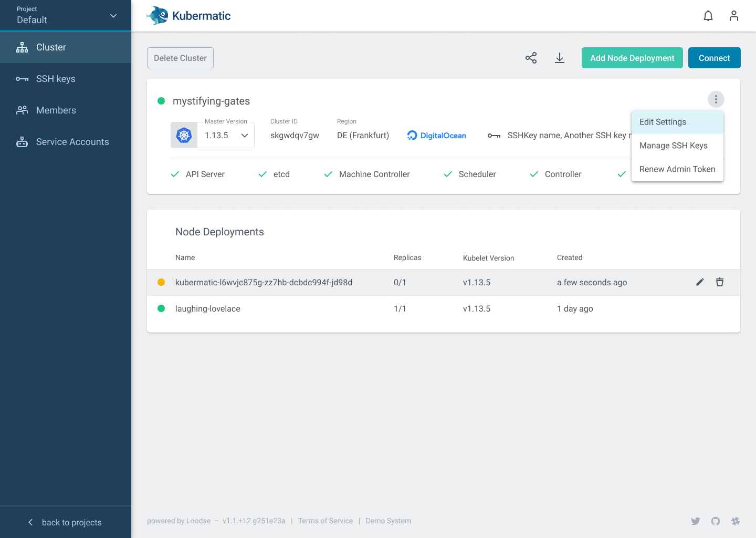Choose Renew Admin Token menu entry
The image size is (756, 538).
677,169
